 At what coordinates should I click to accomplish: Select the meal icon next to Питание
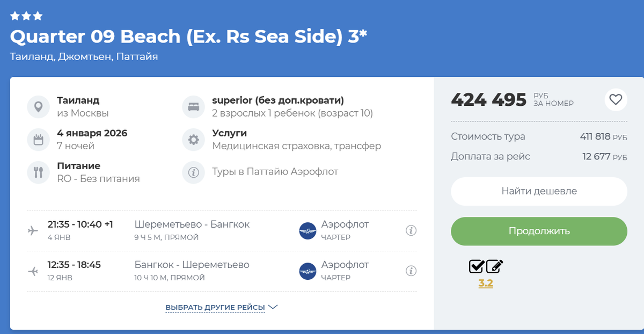pyautogui.click(x=38, y=171)
